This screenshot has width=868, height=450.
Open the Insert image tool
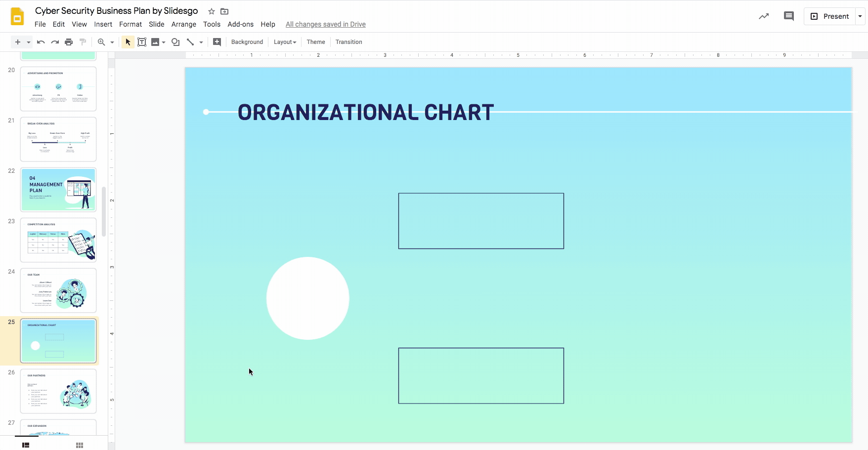(x=155, y=42)
